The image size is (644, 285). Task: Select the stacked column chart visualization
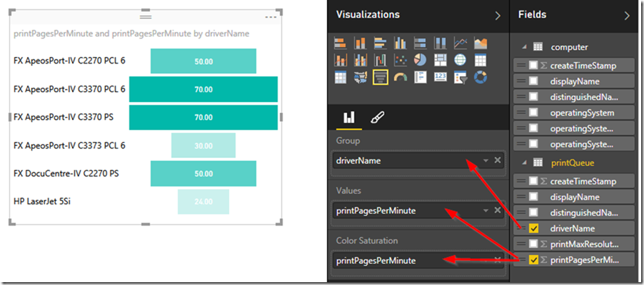(x=360, y=43)
